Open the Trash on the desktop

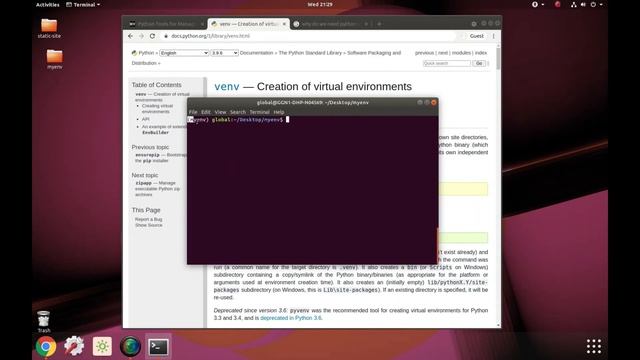(44, 321)
